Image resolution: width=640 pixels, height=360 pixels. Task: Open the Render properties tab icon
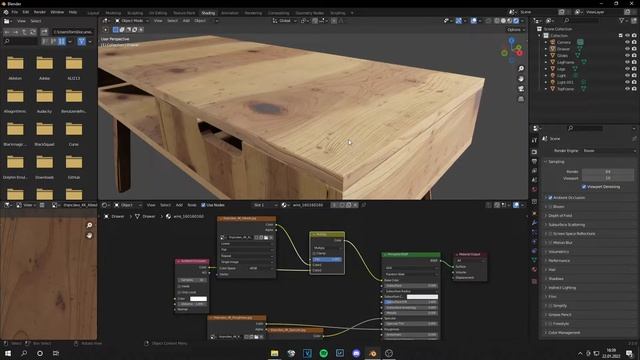pos(534,152)
